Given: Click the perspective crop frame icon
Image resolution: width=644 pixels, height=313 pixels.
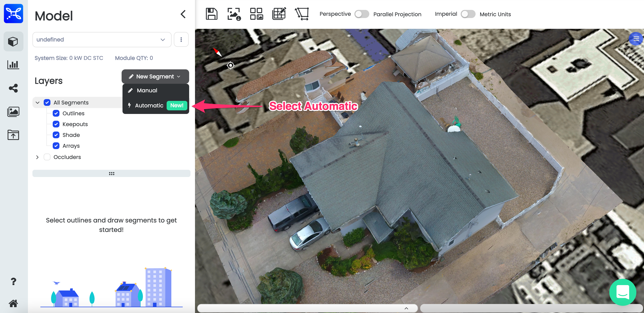Looking at the screenshot, I should tap(302, 14).
